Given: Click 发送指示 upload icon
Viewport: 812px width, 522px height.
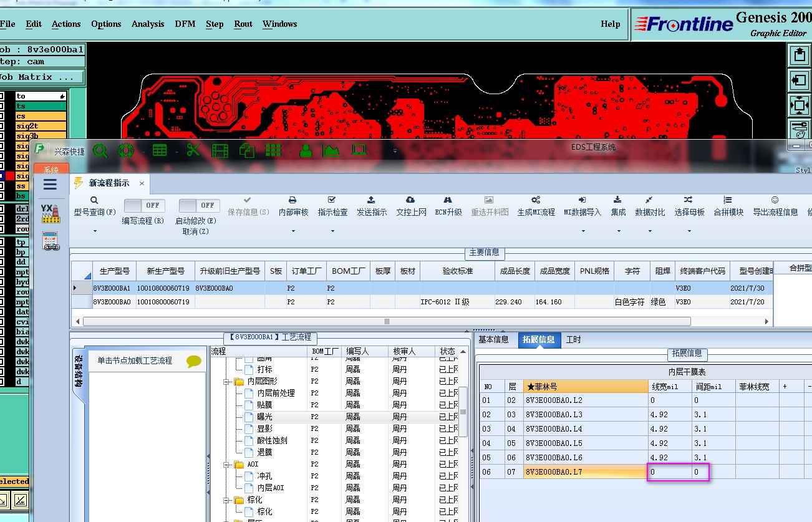Looking at the screenshot, I should (x=371, y=200).
